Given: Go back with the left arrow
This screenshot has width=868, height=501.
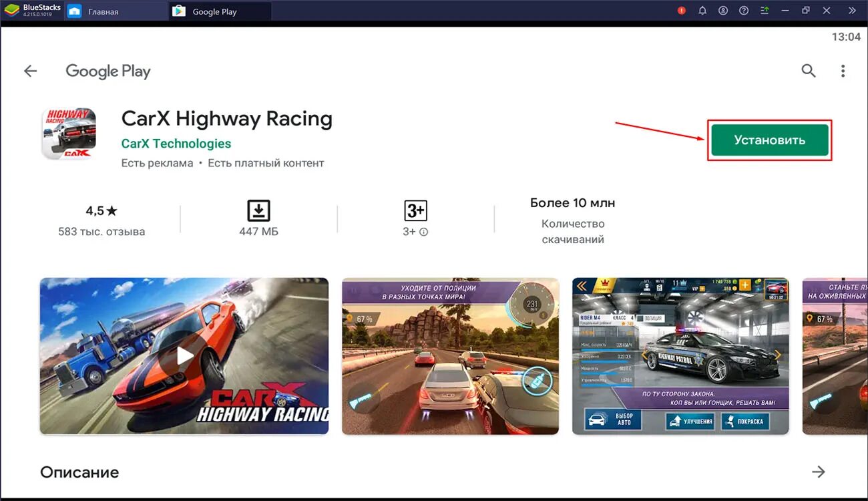Looking at the screenshot, I should pos(31,71).
